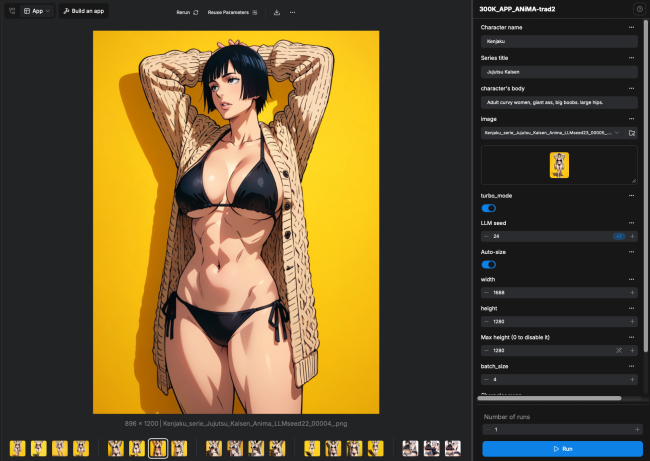This screenshot has height=461, width=650.
Task: Toggle the Auto-size switch
Action: point(489,264)
